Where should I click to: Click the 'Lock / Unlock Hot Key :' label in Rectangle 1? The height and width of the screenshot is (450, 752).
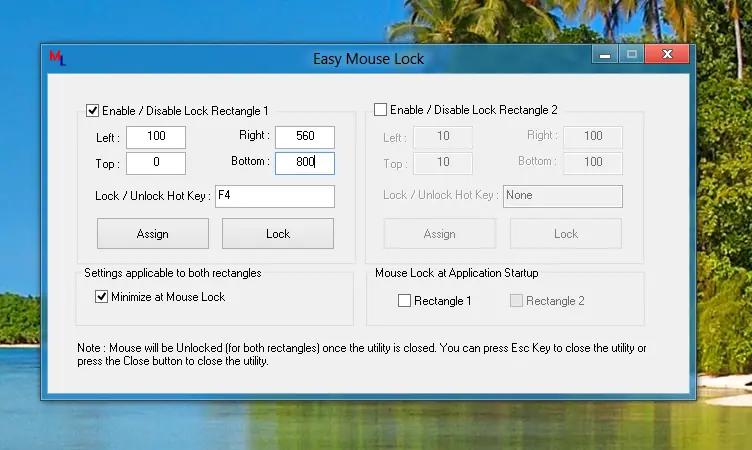click(153, 196)
